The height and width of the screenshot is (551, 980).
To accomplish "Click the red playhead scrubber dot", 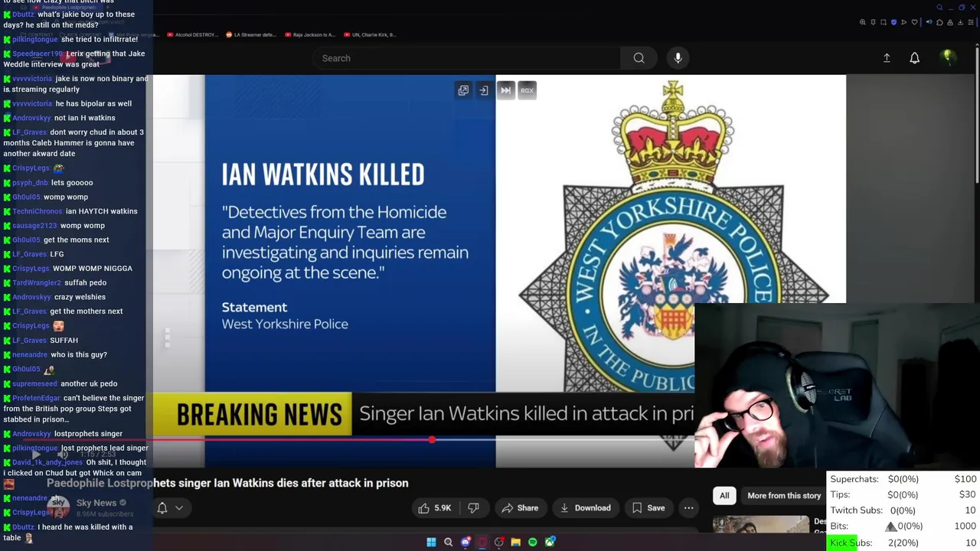I will tap(433, 440).
